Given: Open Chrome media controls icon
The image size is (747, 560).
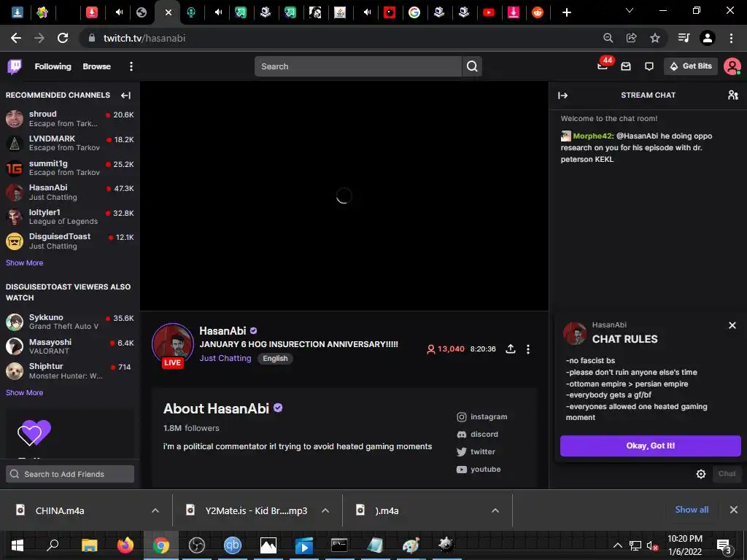Looking at the screenshot, I should click(684, 38).
